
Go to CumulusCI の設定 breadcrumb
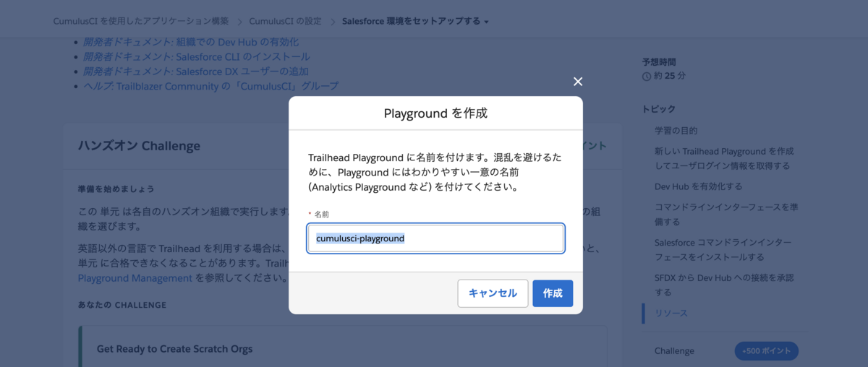(285, 21)
